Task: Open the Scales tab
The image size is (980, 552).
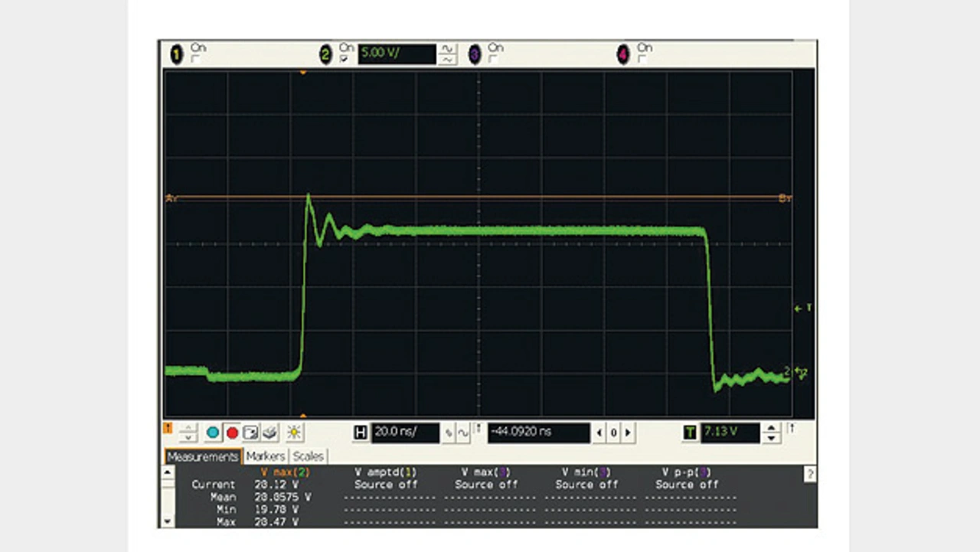Action: point(308,456)
